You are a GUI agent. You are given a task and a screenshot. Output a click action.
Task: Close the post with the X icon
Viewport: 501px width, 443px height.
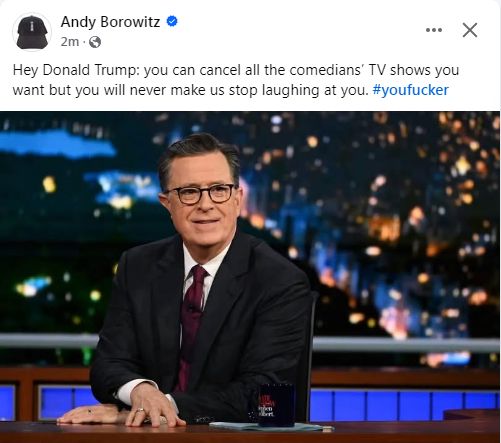470,30
